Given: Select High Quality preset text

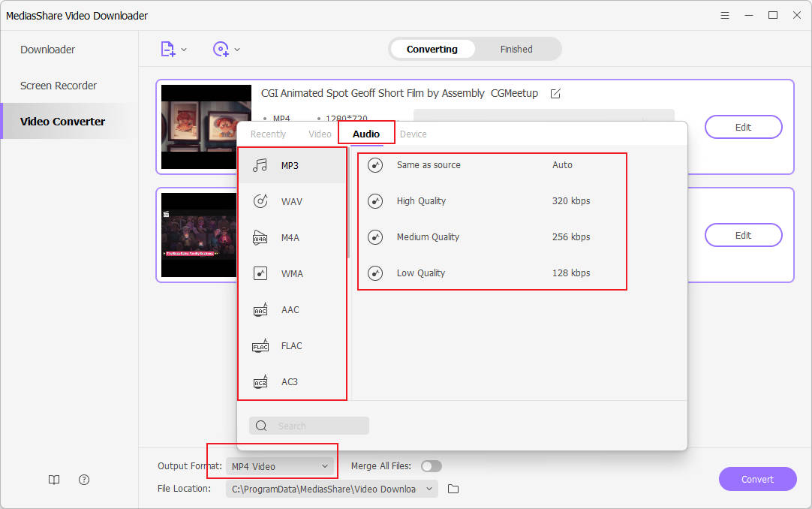Looking at the screenshot, I should pos(421,201).
